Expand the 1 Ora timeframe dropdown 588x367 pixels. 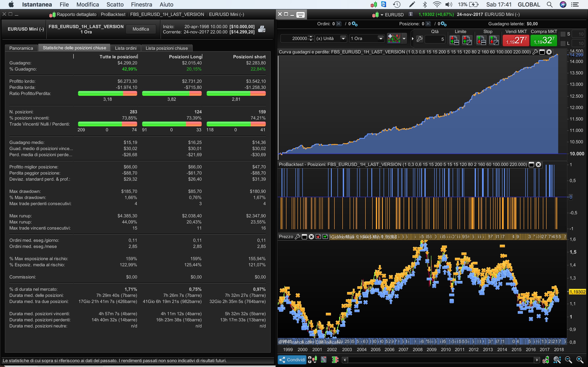coord(381,39)
